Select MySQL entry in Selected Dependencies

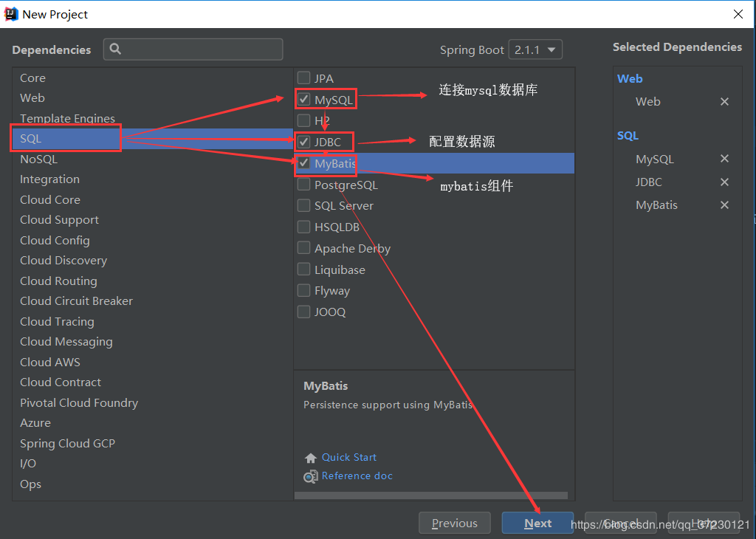(x=654, y=159)
